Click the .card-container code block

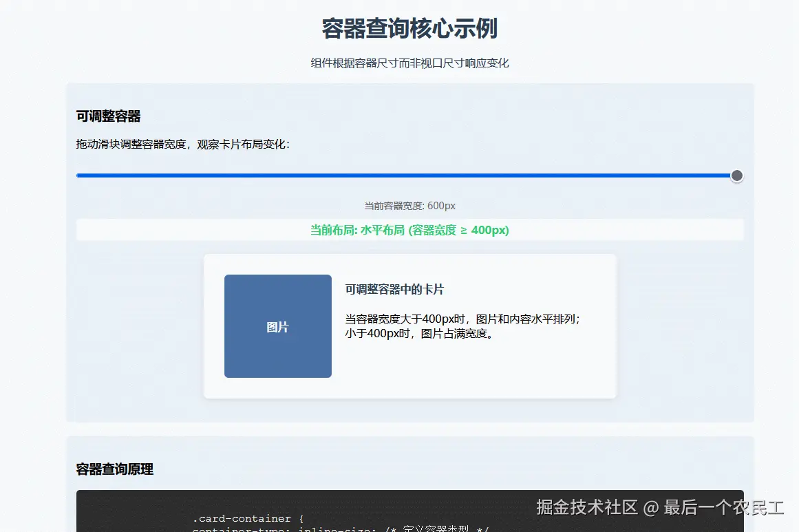pyautogui.click(x=409, y=513)
